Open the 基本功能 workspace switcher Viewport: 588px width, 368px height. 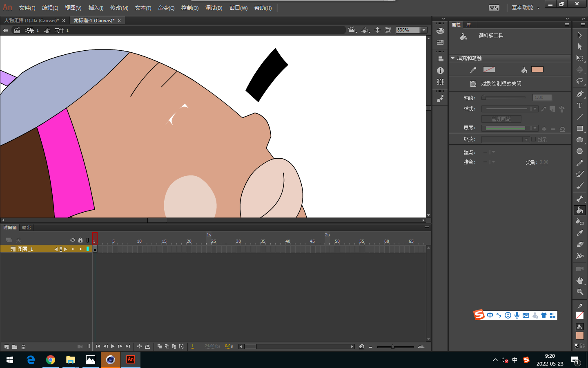click(x=526, y=8)
